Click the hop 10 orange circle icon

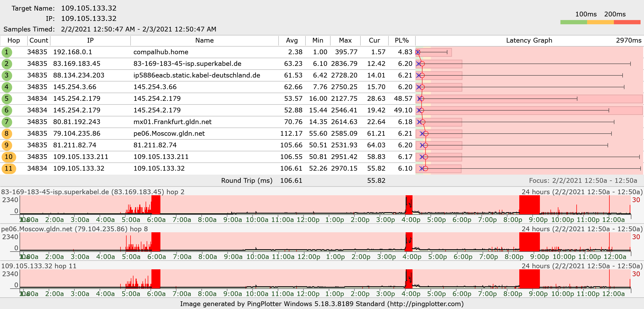tap(9, 157)
